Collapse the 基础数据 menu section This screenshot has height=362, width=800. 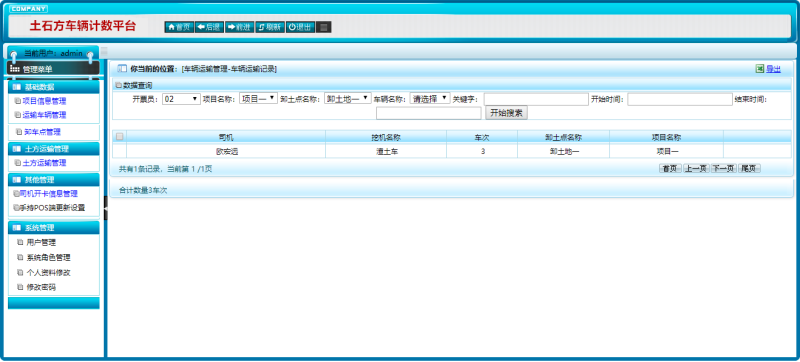(54, 87)
